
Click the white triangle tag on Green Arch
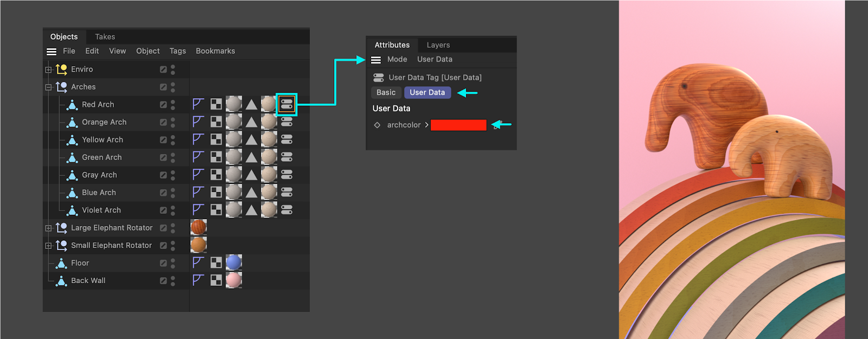pos(251,157)
